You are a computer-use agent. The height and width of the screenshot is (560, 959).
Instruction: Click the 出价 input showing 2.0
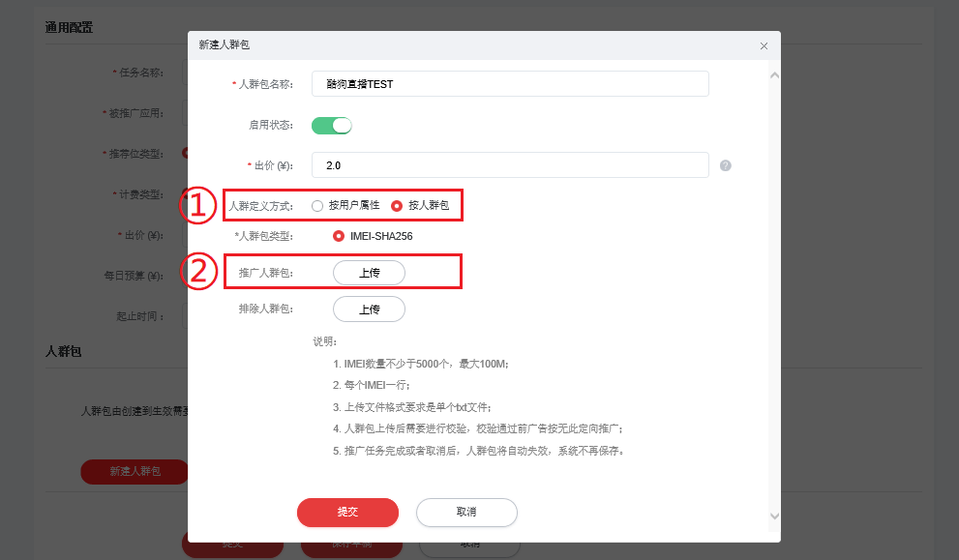click(x=510, y=165)
